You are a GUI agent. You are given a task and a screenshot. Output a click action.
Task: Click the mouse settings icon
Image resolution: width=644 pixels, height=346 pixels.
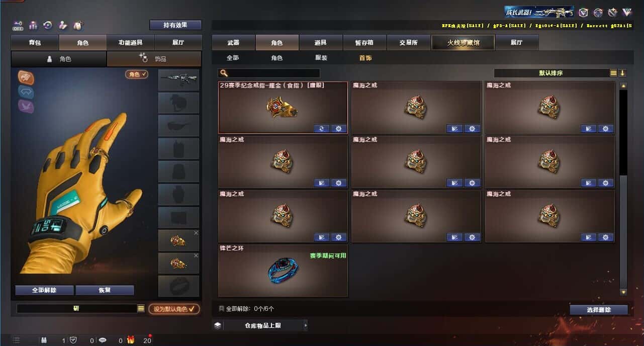[77, 25]
